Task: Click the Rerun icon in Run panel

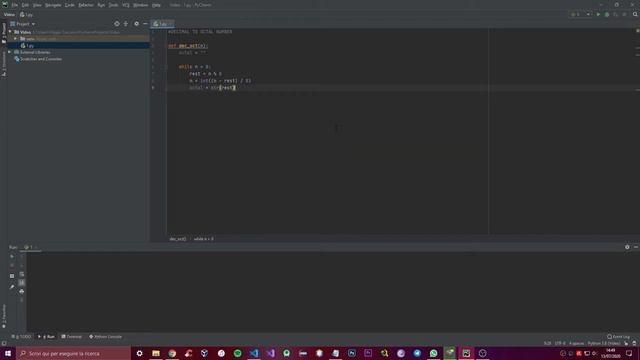Action: pos(12,257)
